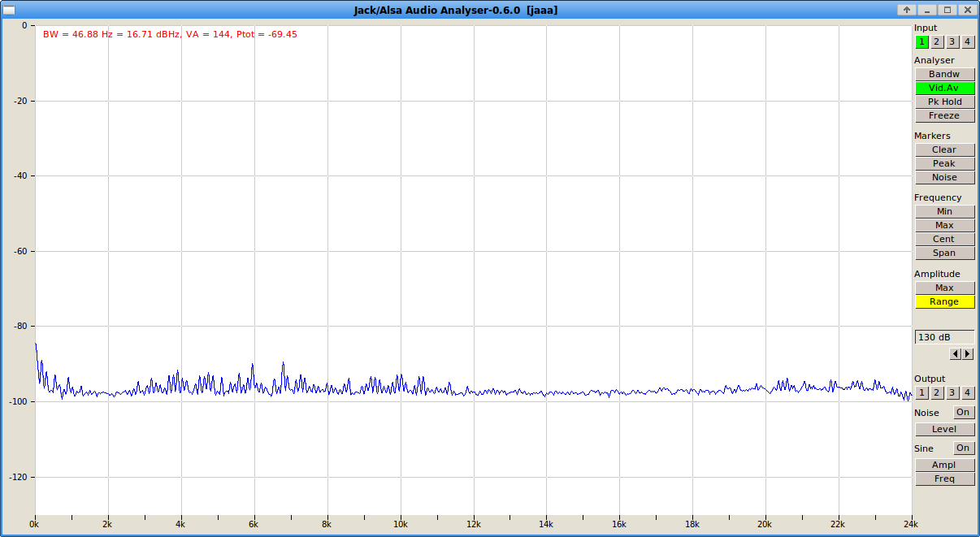Image resolution: width=980 pixels, height=537 pixels.
Task: Increase value with right arrow
Action: pos(968,354)
